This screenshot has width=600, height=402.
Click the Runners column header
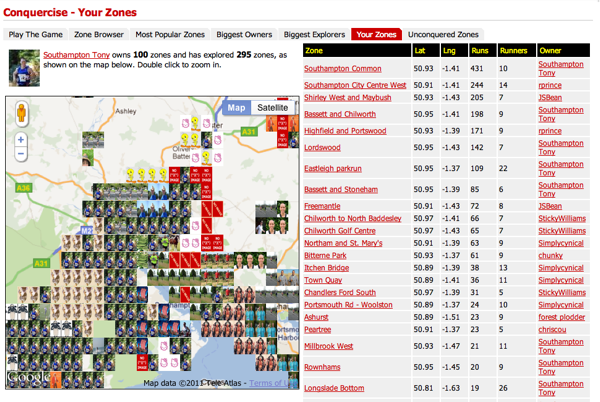tap(517, 50)
